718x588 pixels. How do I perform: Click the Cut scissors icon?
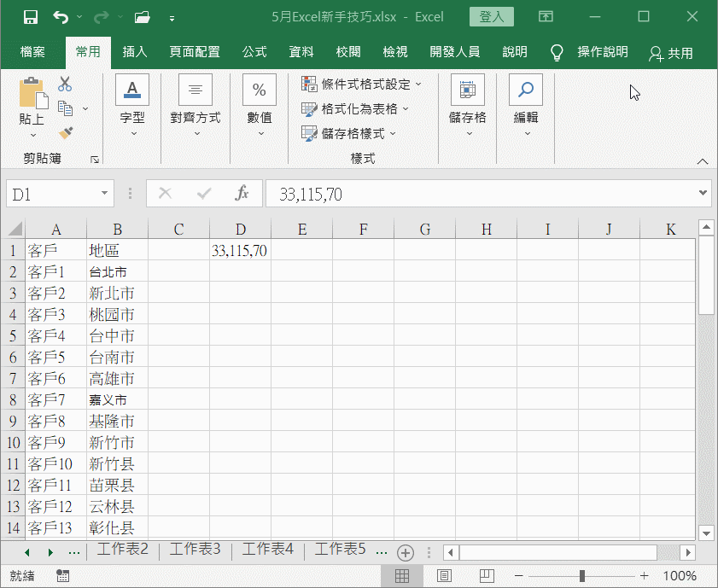click(x=65, y=84)
